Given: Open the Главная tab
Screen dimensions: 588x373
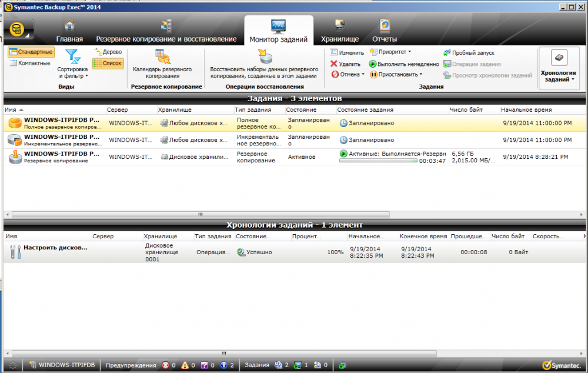Looking at the screenshot, I should click(69, 31).
